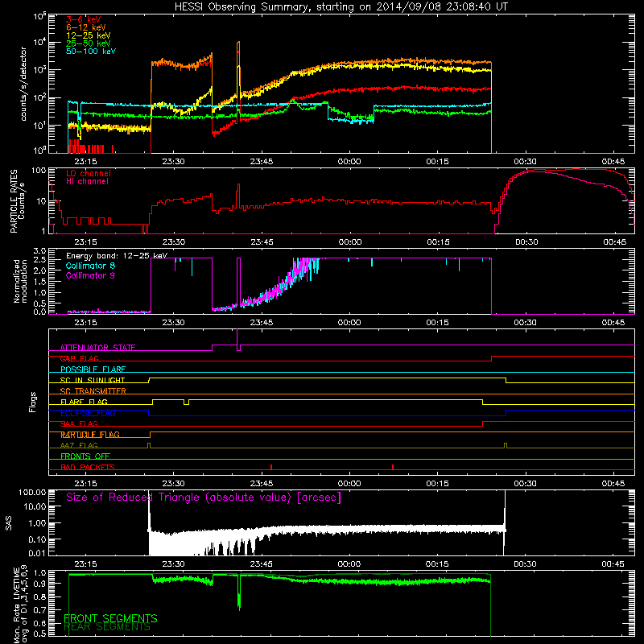The width and height of the screenshot is (644, 644).
Task: Click the 0.9 tick on livetime axis
Action: tap(39, 583)
